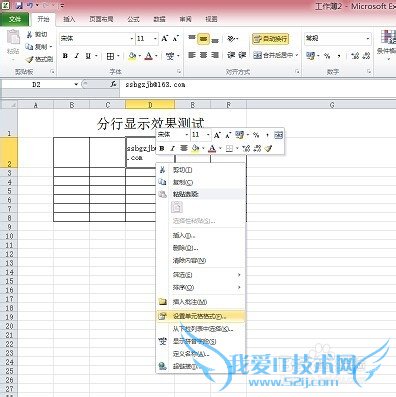
Task: Click the Format Painter (格式刷) in the ribbon
Action: click(x=39, y=59)
